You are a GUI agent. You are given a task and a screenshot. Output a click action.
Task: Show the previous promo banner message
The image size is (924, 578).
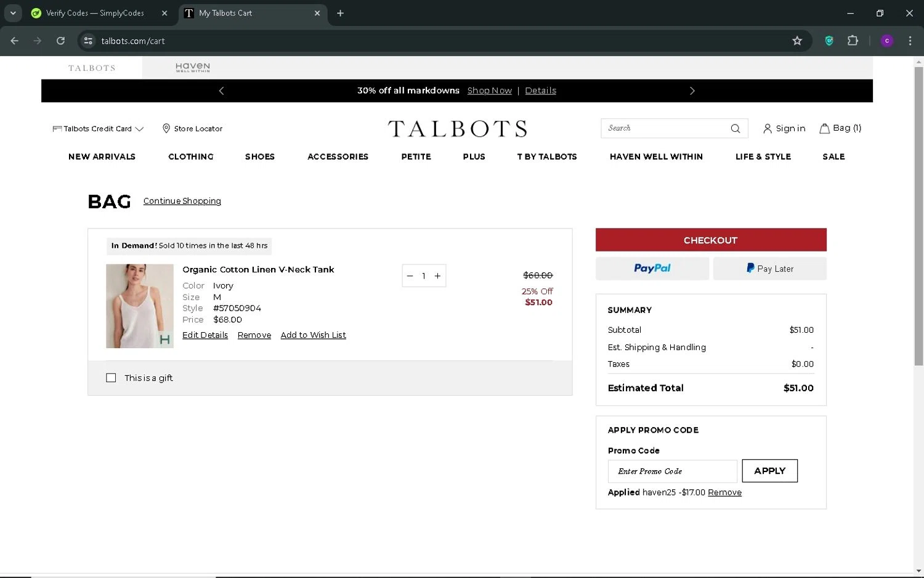[222, 91]
